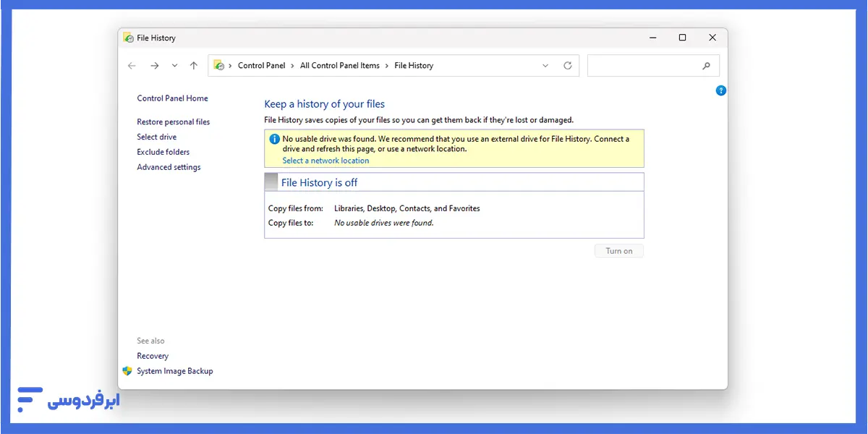The height and width of the screenshot is (434, 868).
Task: Open System Image Backup link
Action: (175, 371)
